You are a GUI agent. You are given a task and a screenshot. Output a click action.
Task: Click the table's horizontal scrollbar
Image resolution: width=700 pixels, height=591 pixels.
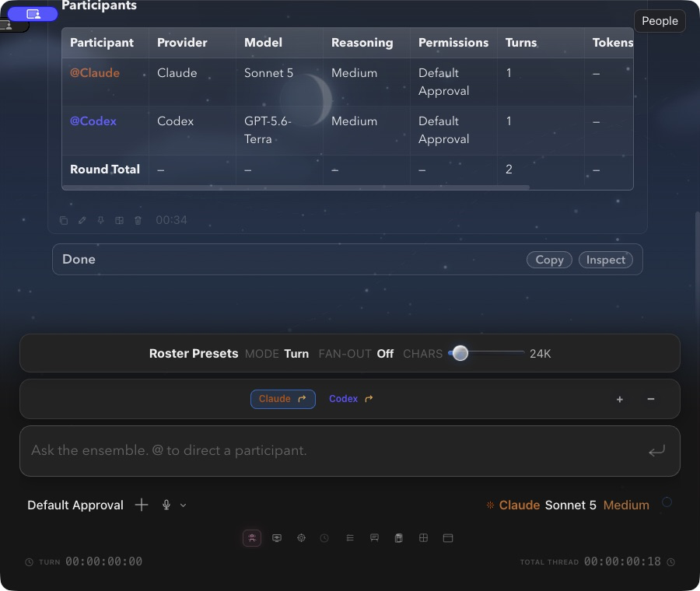pyautogui.click(x=296, y=187)
